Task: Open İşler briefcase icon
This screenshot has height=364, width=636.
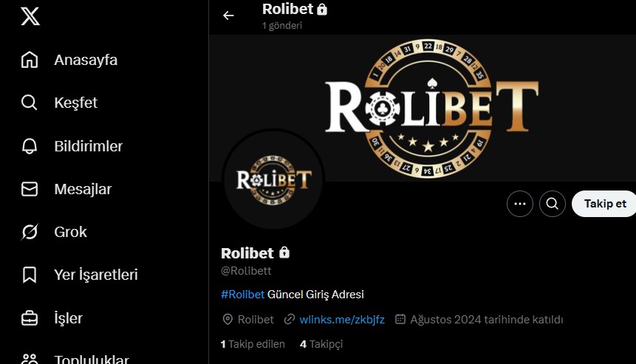Action: click(x=30, y=318)
